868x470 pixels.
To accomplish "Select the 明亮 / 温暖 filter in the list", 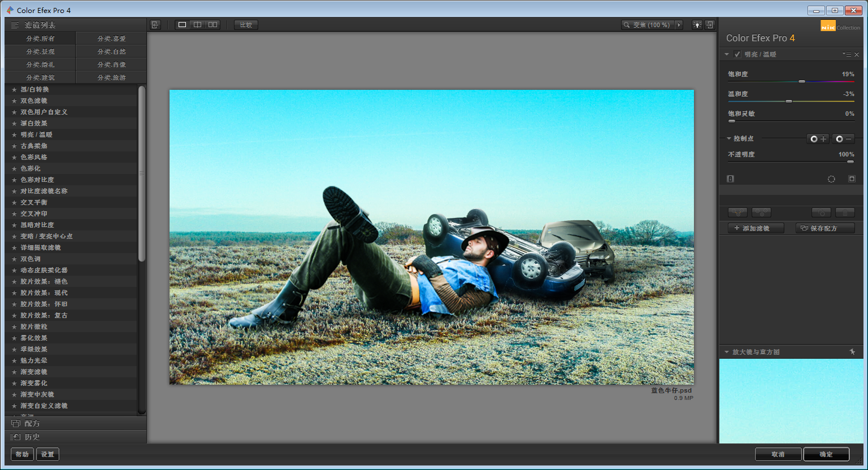I will point(71,134).
